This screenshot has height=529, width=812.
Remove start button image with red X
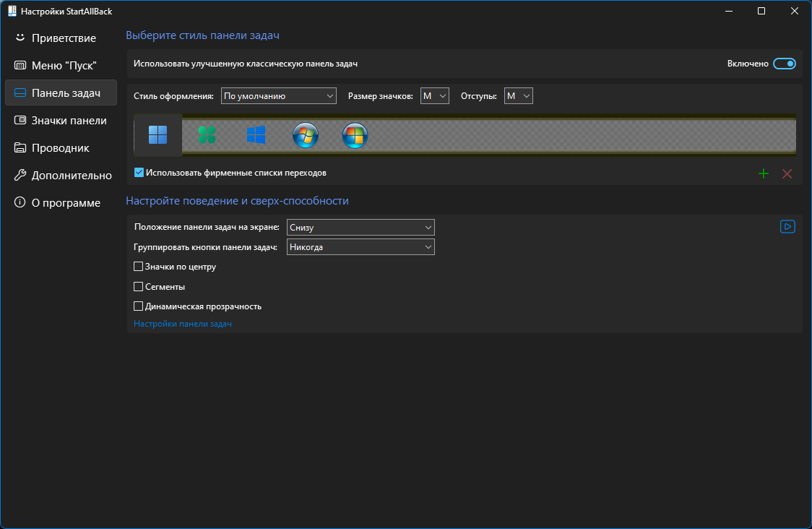(787, 173)
